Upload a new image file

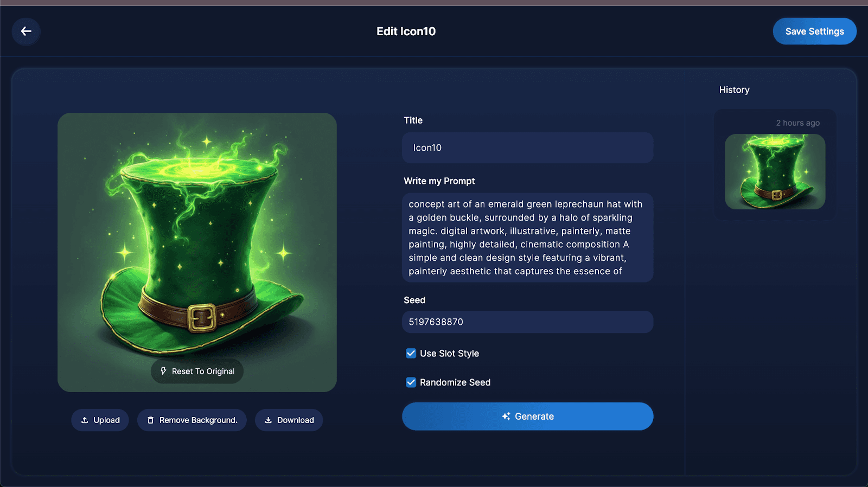pos(100,420)
